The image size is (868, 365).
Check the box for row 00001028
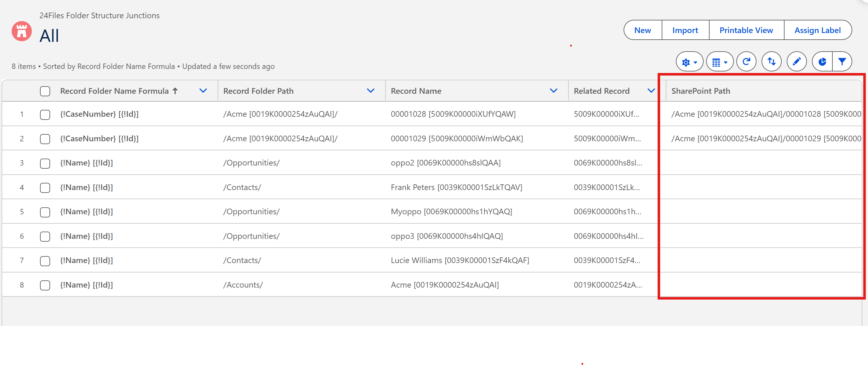45,115
